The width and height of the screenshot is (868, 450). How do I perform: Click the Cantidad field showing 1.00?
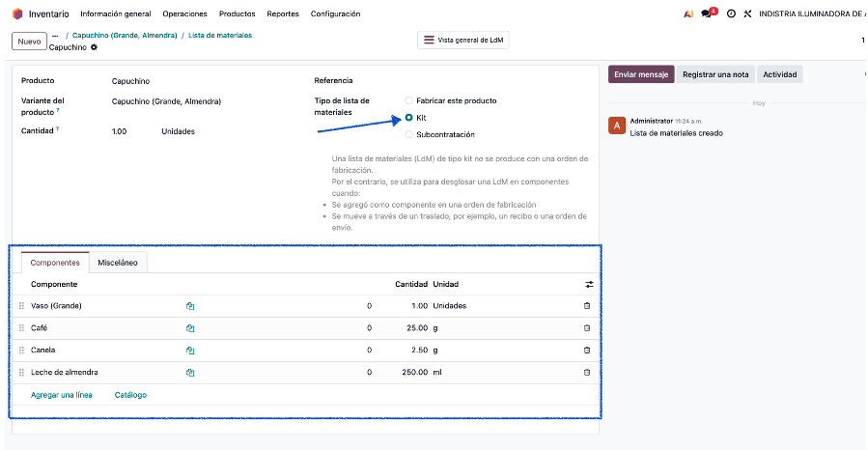tap(120, 131)
